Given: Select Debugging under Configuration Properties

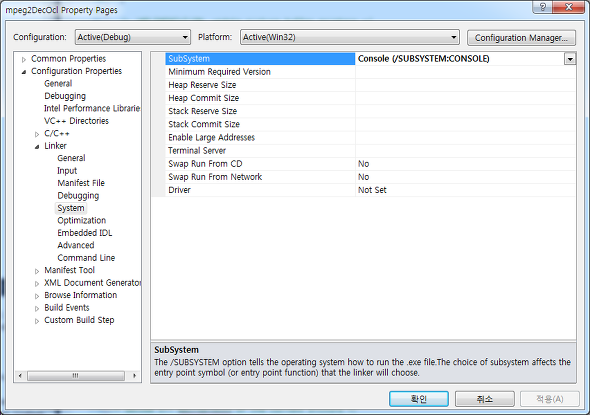Looking at the screenshot, I should point(65,96).
